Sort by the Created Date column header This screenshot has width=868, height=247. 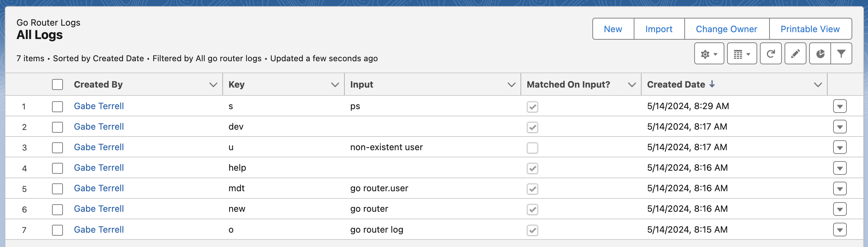676,84
